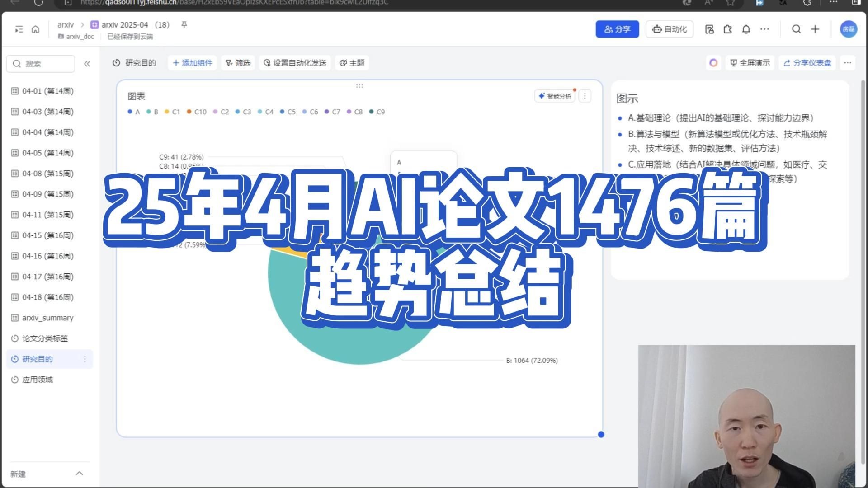Click the C1 legend color dot
This screenshot has width=868, height=488.
pyautogui.click(x=166, y=112)
